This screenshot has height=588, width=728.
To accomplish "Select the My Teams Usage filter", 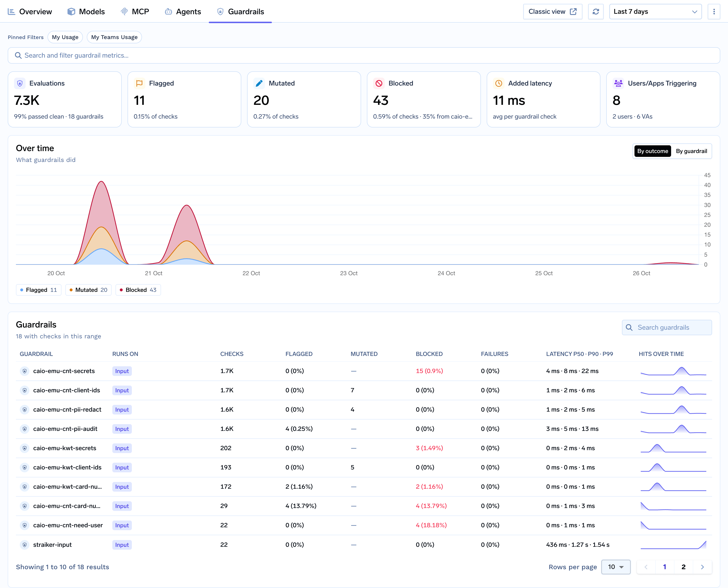I will (x=114, y=37).
